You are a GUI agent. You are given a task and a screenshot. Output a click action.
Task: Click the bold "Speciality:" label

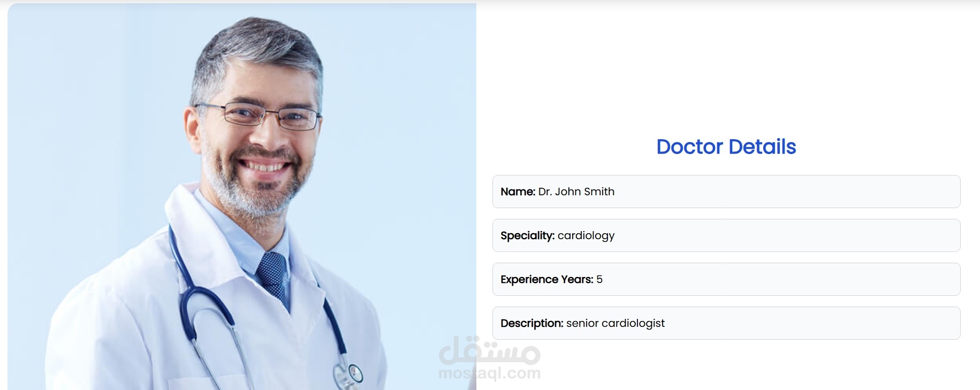pos(527,235)
